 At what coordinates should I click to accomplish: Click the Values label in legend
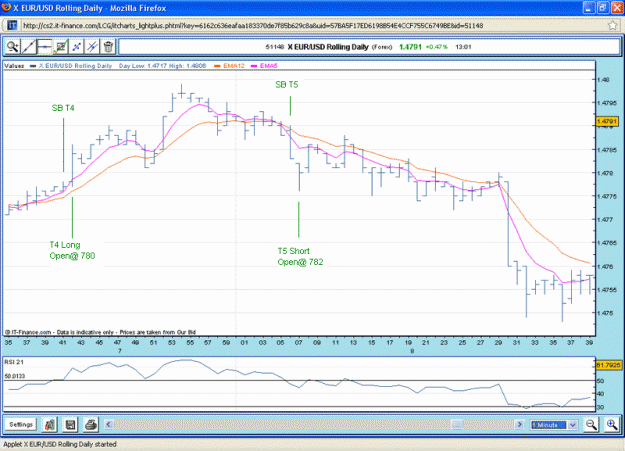click(x=14, y=66)
